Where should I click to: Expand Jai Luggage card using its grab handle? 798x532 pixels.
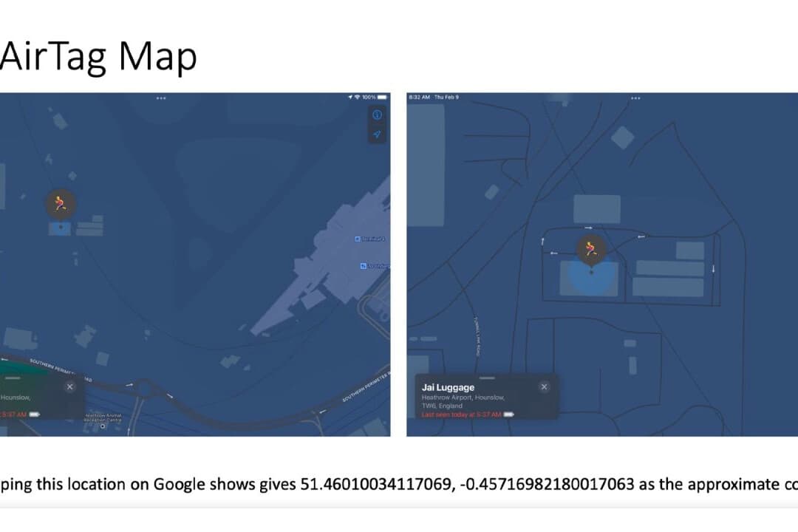tap(485, 378)
